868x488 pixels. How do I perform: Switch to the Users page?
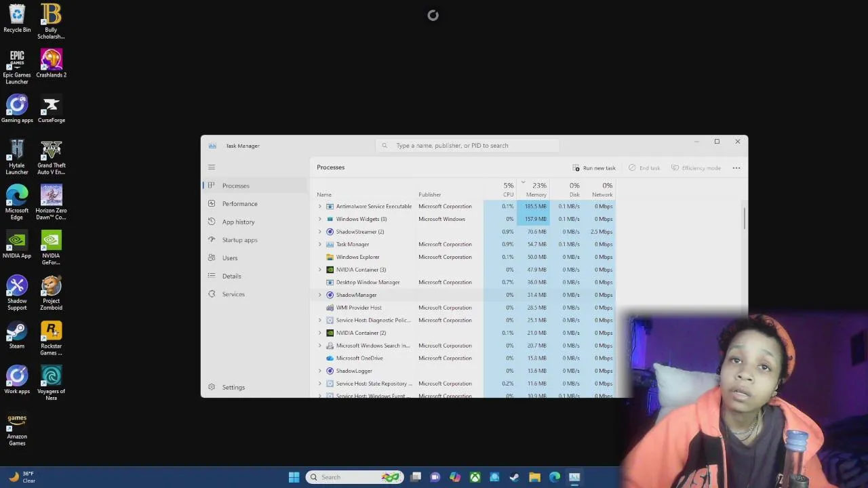click(255, 258)
